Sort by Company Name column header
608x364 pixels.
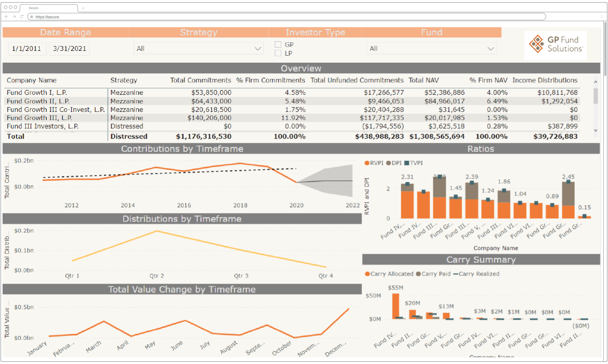[x=32, y=80]
